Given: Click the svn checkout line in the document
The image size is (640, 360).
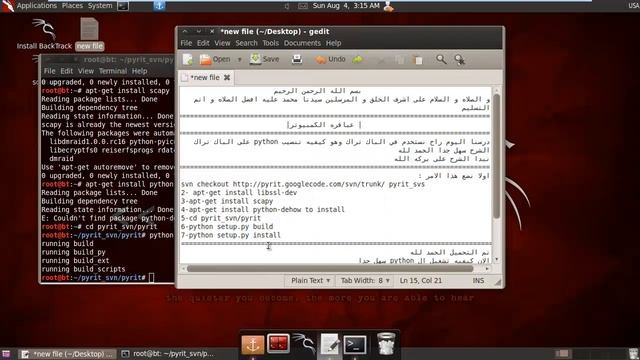Looking at the screenshot, I should tap(303, 184).
